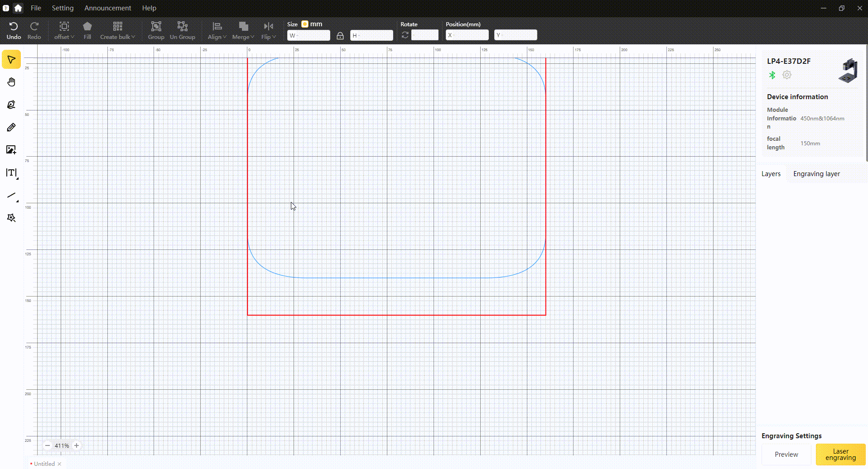Select the line shape tool

click(11, 196)
